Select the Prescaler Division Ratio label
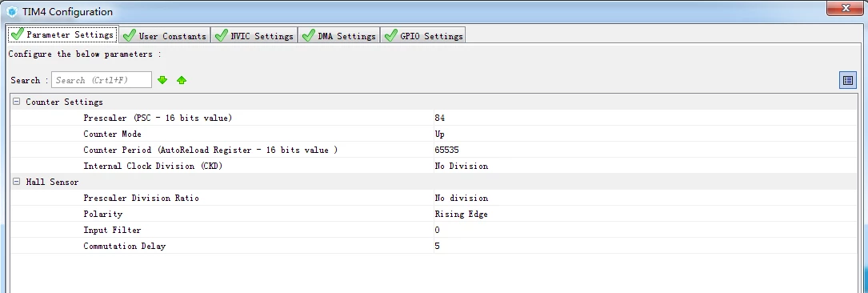This screenshot has width=868, height=293. 141,198
